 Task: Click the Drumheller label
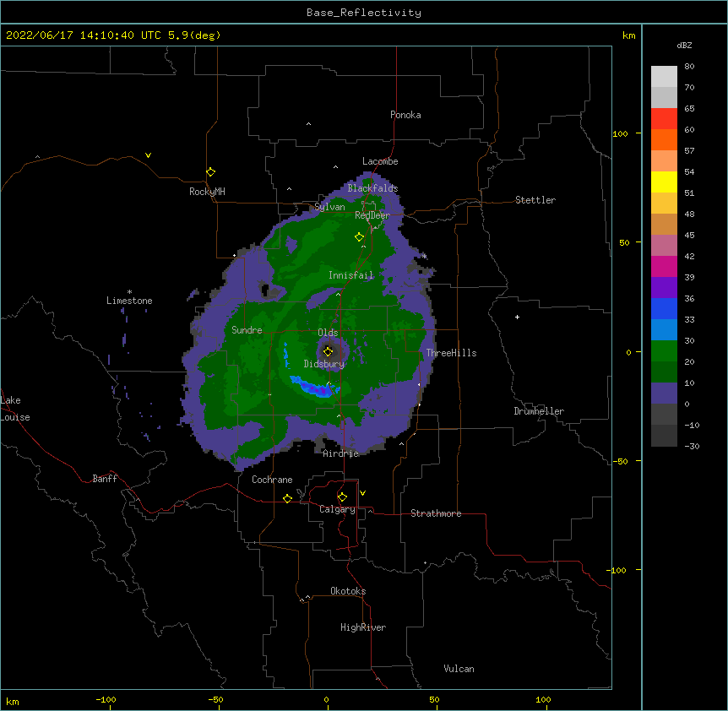(x=539, y=411)
